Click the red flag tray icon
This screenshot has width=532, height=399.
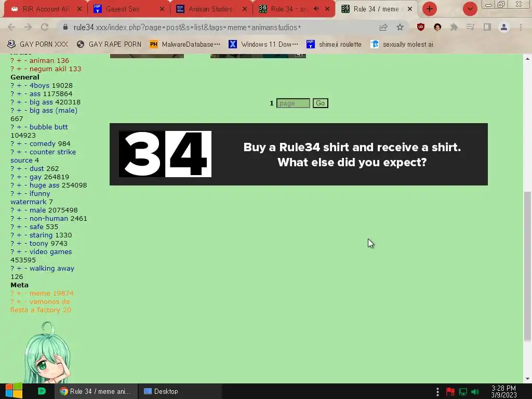click(450, 392)
